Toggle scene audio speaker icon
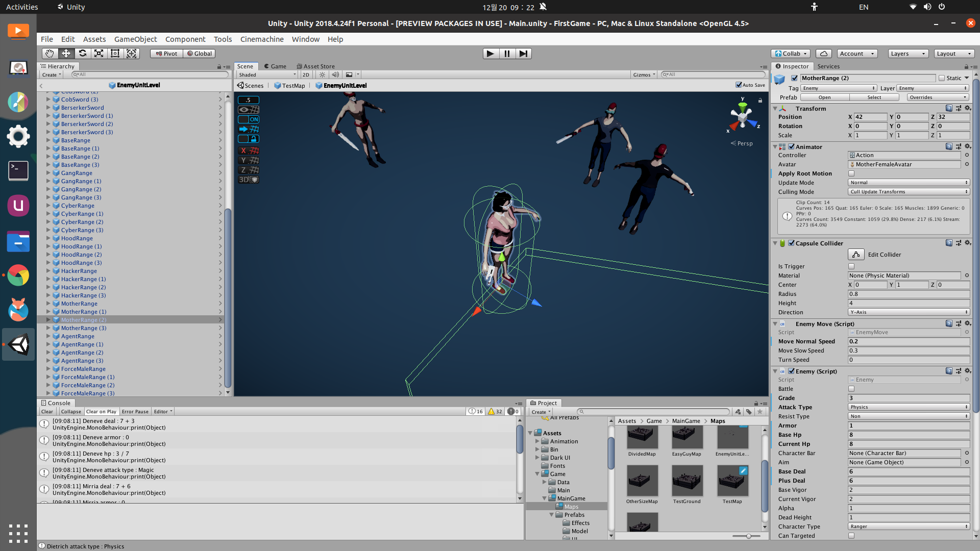This screenshot has width=980, height=551. click(x=335, y=74)
